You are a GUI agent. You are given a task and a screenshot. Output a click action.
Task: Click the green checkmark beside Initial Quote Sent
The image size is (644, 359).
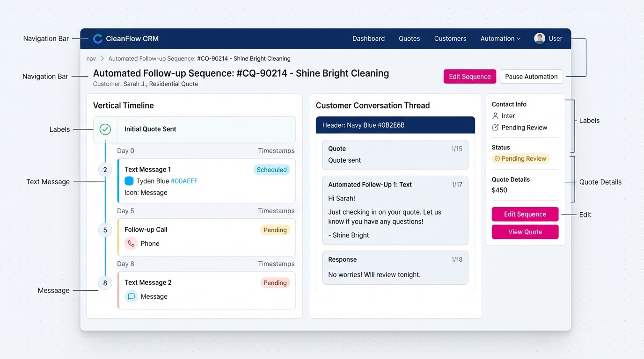[105, 129]
